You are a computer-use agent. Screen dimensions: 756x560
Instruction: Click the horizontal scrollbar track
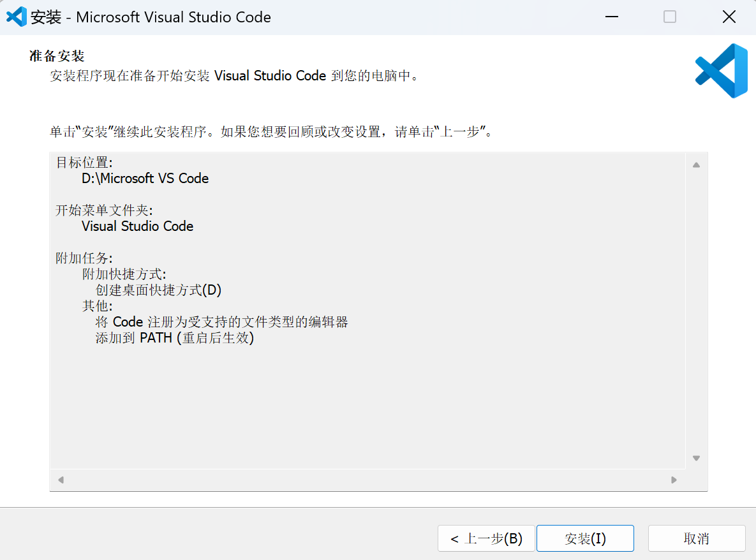pos(367,480)
